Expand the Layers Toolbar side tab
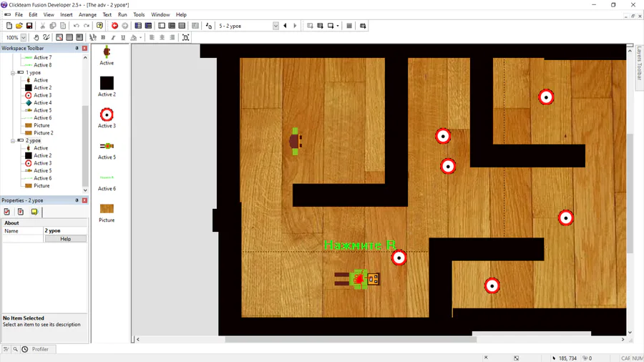Screen dimensions: 644x362 point(639,63)
